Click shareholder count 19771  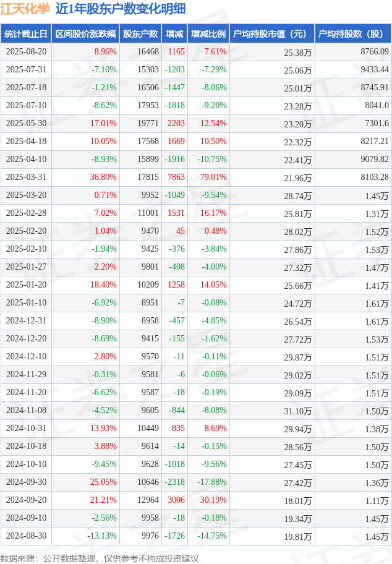(148, 124)
